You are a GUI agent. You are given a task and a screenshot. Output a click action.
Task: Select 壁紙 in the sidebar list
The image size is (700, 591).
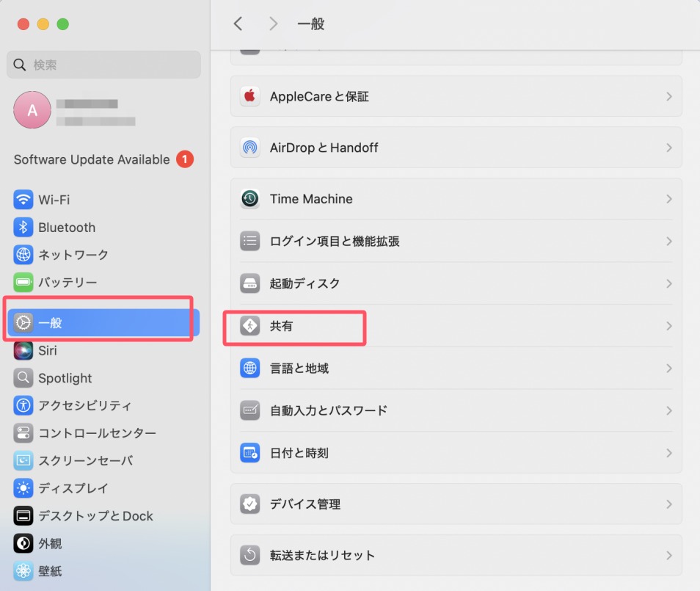click(21, 570)
